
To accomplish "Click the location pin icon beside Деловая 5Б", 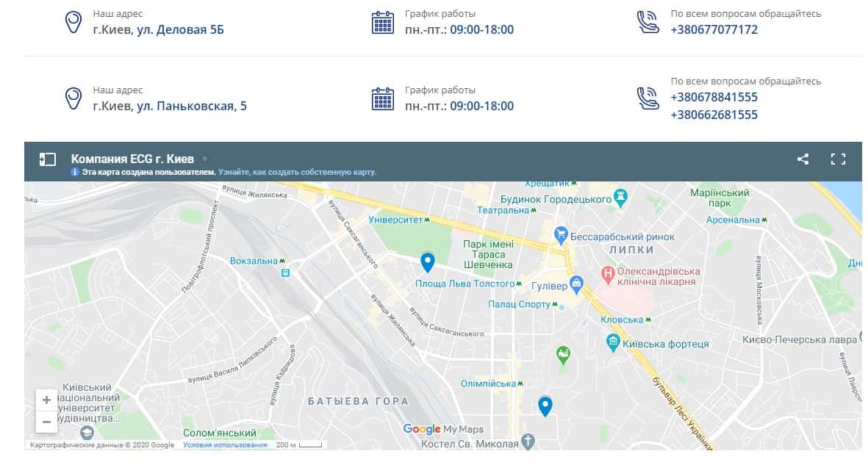I will pyautogui.click(x=73, y=22).
